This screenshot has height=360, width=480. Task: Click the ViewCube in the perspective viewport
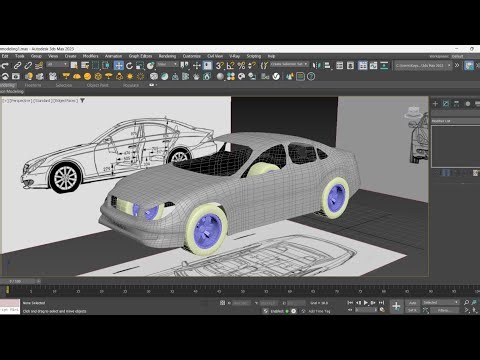[x=413, y=113]
